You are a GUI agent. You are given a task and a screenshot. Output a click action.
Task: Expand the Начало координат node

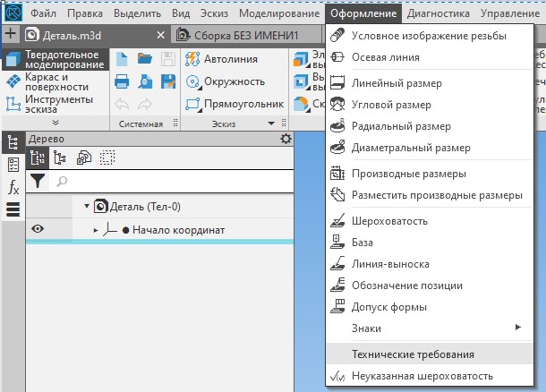coord(96,230)
